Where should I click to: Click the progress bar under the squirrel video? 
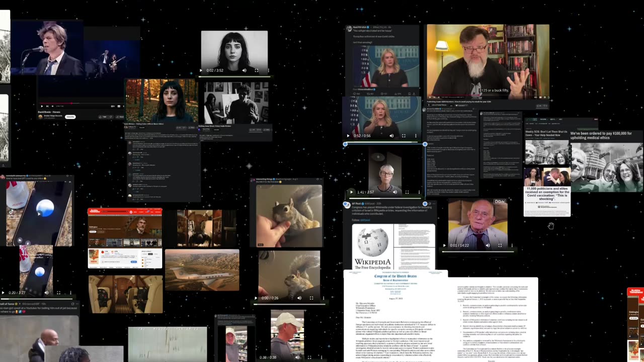click(x=289, y=304)
